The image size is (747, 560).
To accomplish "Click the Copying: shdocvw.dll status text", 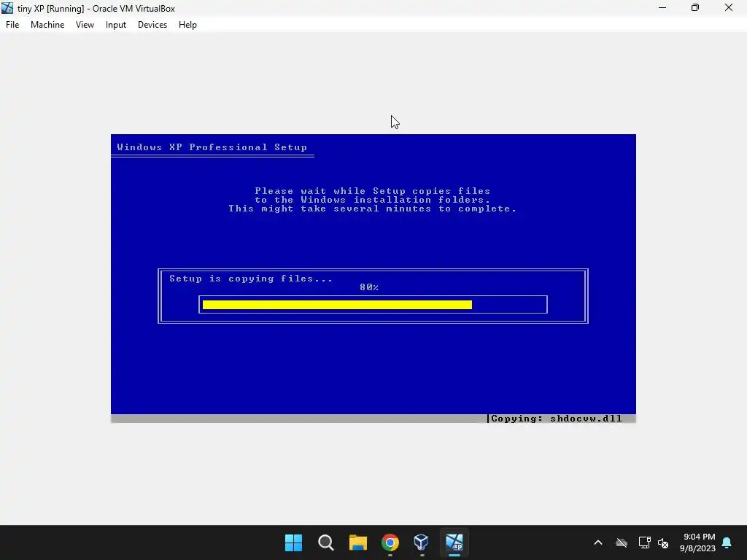I will tap(557, 419).
